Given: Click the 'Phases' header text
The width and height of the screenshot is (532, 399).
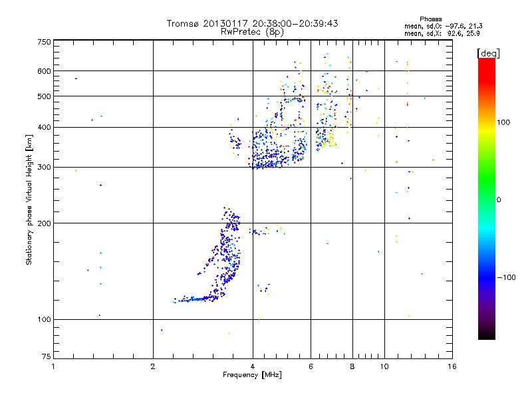Looking at the screenshot, I should tap(430, 19).
